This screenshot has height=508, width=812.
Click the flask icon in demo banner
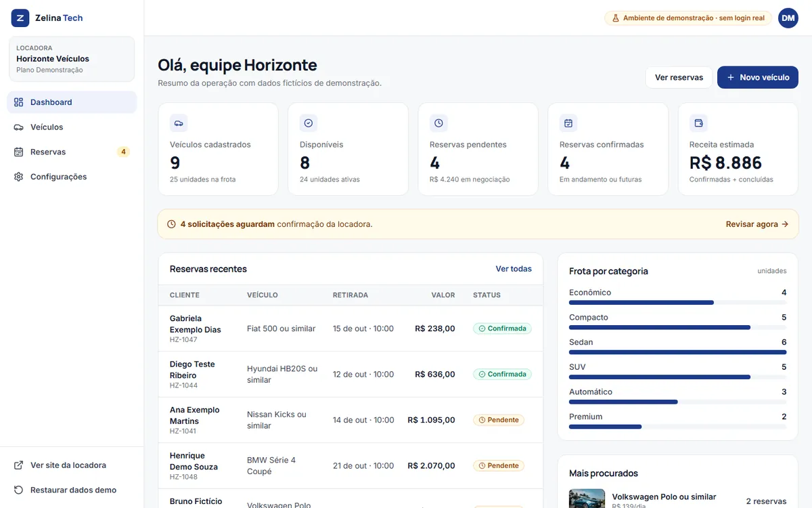pyautogui.click(x=616, y=18)
